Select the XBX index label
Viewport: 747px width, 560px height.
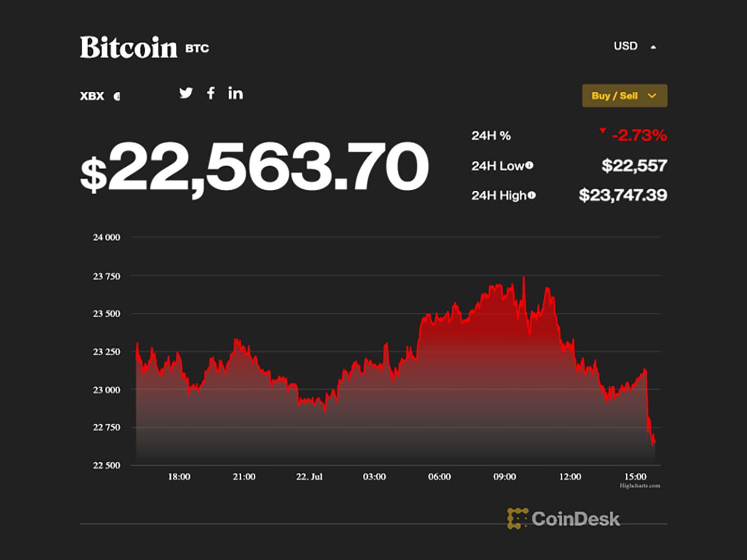91,95
